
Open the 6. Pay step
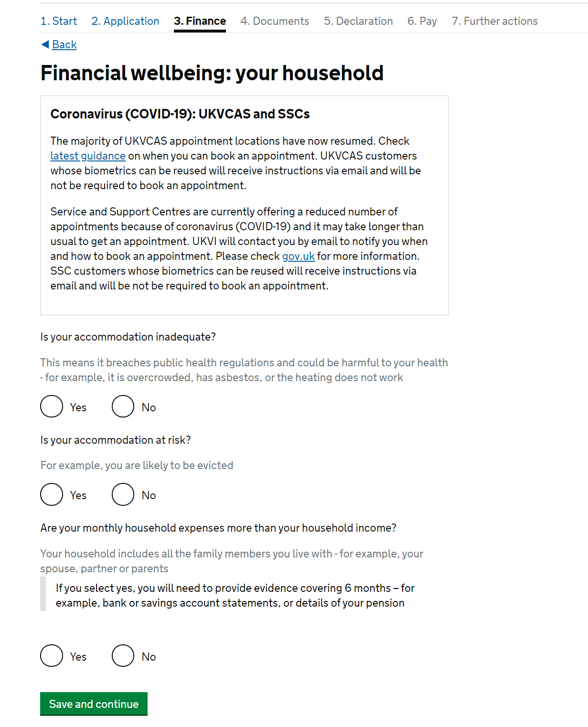pyautogui.click(x=422, y=21)
